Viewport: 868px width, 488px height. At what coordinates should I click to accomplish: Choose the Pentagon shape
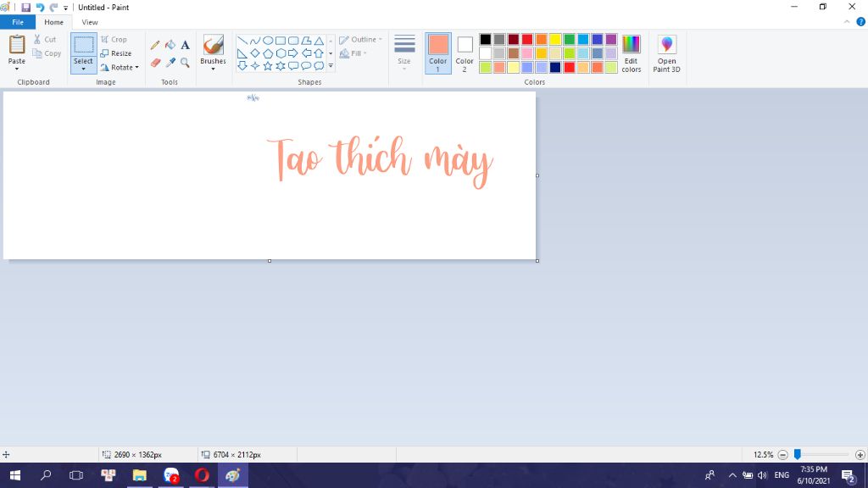(268, 53)
